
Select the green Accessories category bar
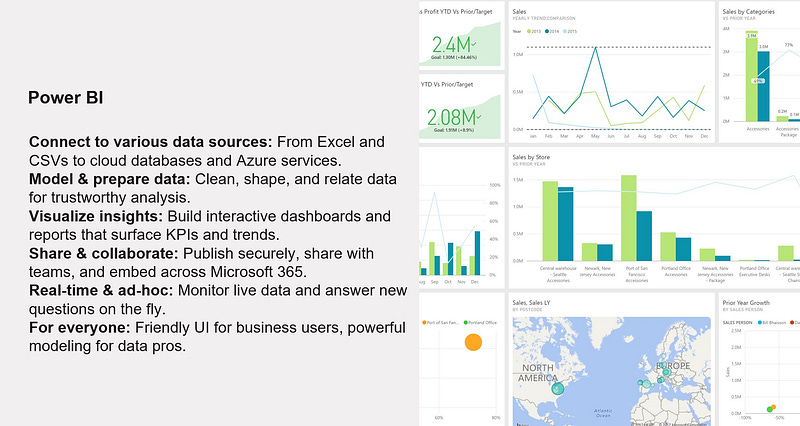click(x=752, y=76)
